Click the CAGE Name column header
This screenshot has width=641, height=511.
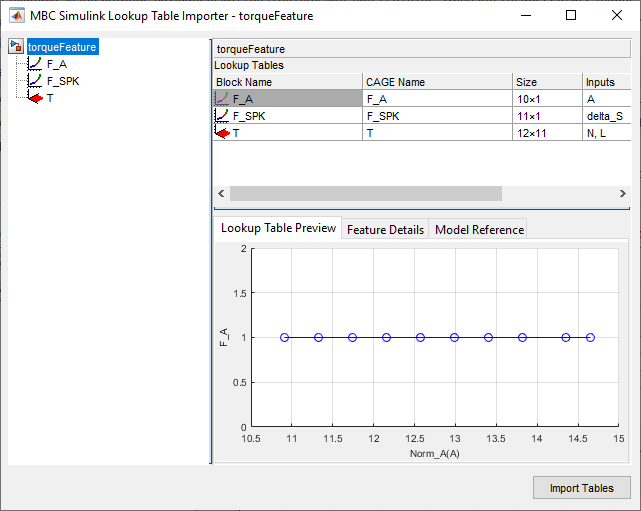[x=437, y=82]
